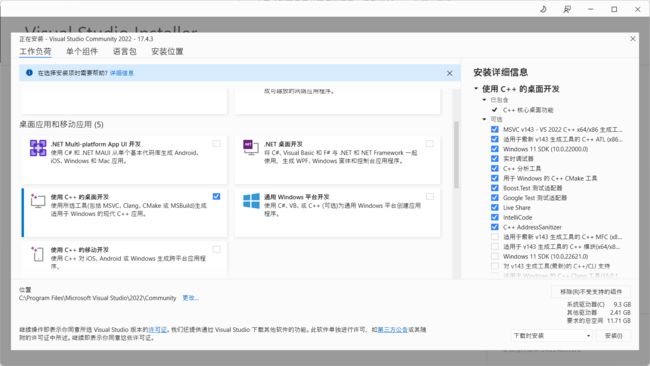The image size is (650, 366).
Task: Enable the .NET Multi-platform App UI 开发 workload checkbox
Action: 216,143
